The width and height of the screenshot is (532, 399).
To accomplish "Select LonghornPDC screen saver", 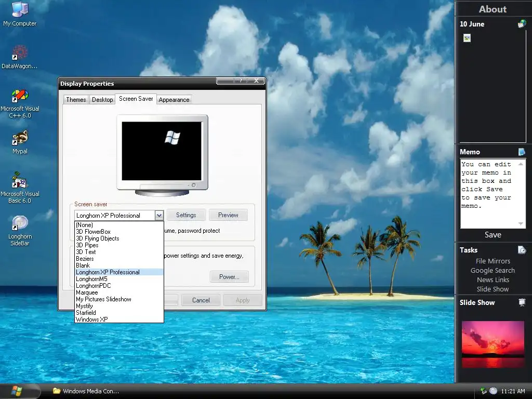I will (119, 286).
